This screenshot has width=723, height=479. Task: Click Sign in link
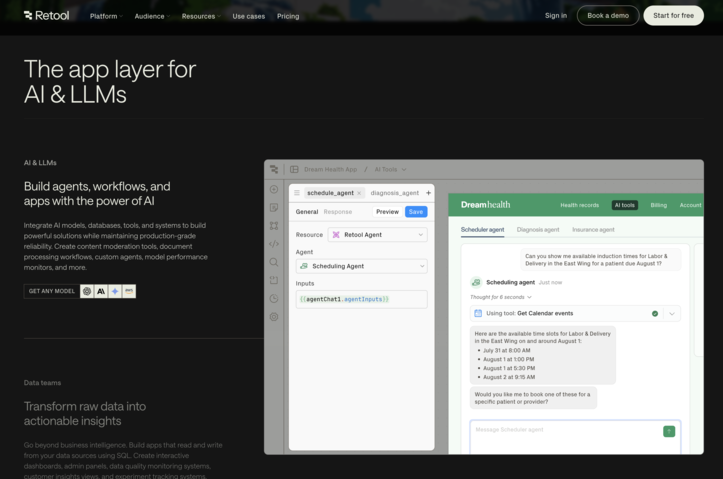[x=556, y=16]
